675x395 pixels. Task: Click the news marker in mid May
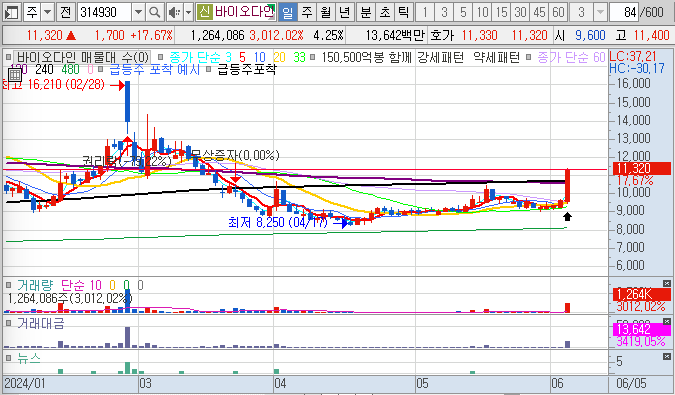click(x=472, y=372)
